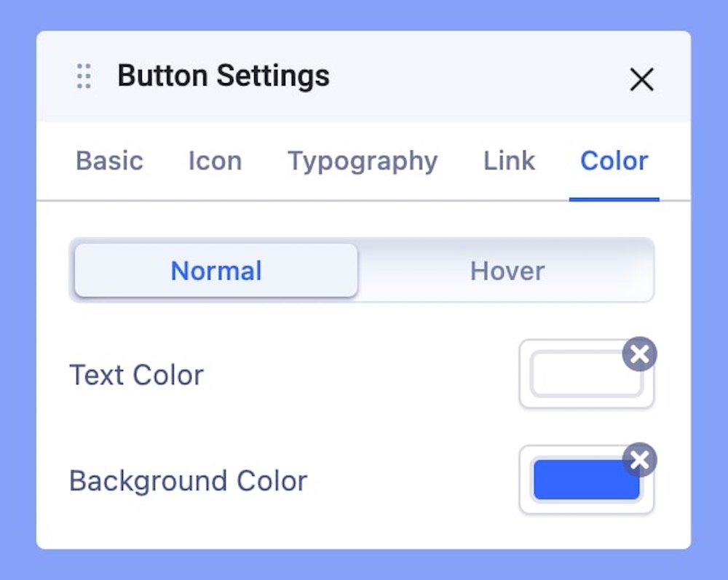The height and width of the screenshot is (580, 728).
Task: Go to the Typography tab
Action: (x=363, y=161)
